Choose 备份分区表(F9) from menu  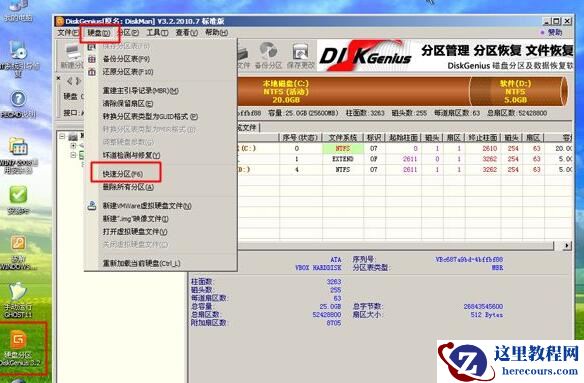[126, 59]
